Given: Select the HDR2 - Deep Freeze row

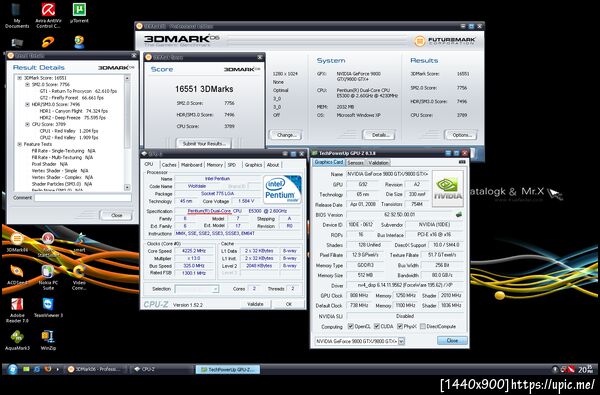Looking at the screenshot, I should tap(73, 118).
